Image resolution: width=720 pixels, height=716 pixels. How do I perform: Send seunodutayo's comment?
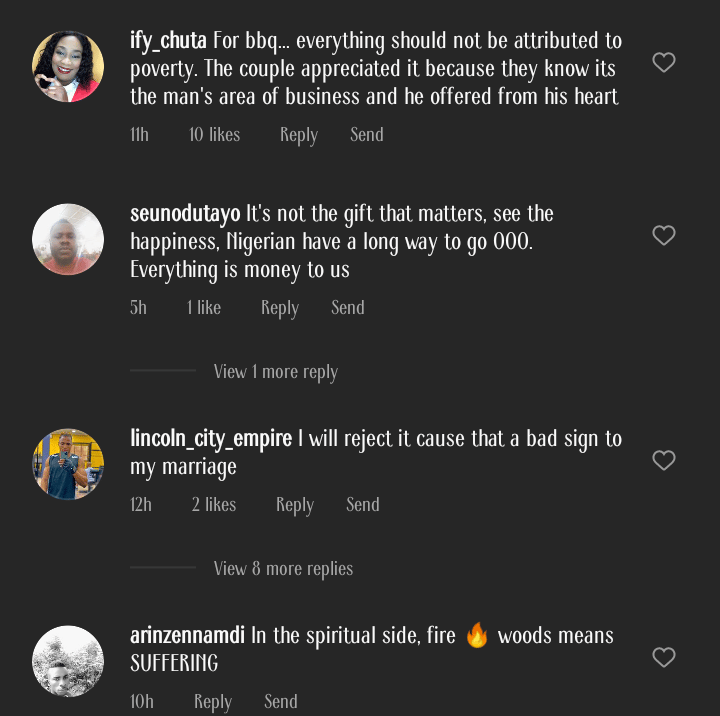[348, 308]
